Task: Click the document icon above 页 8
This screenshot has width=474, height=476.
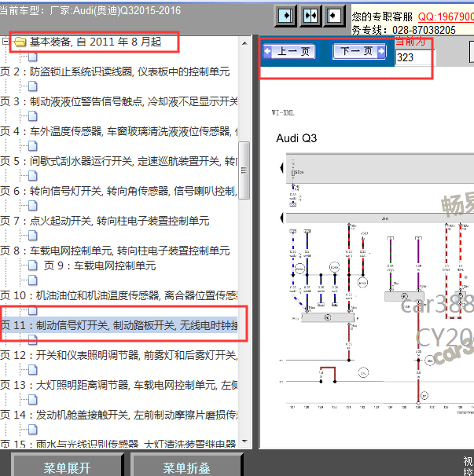Action: 33,236
